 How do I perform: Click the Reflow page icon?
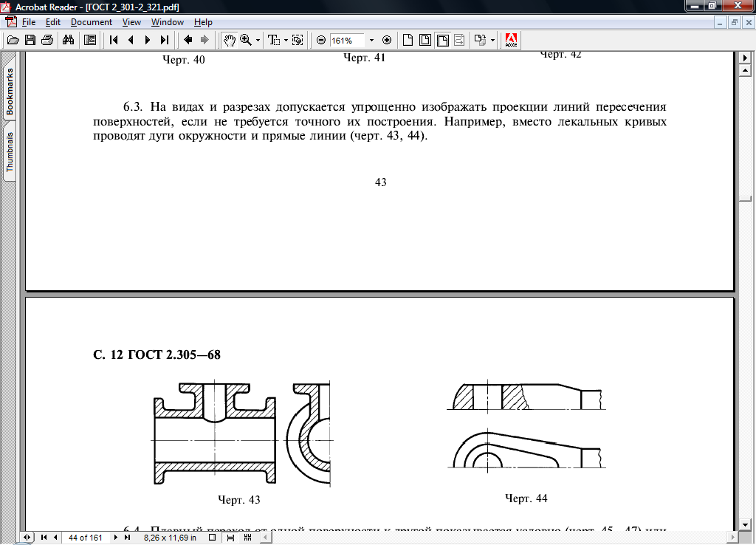pyautogui.click(x=459, y=41)
